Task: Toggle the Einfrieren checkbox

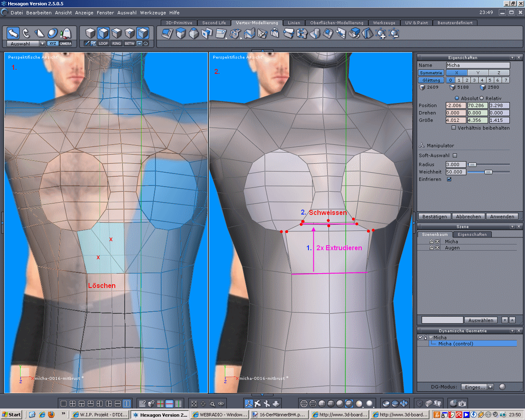Action: 449,179
